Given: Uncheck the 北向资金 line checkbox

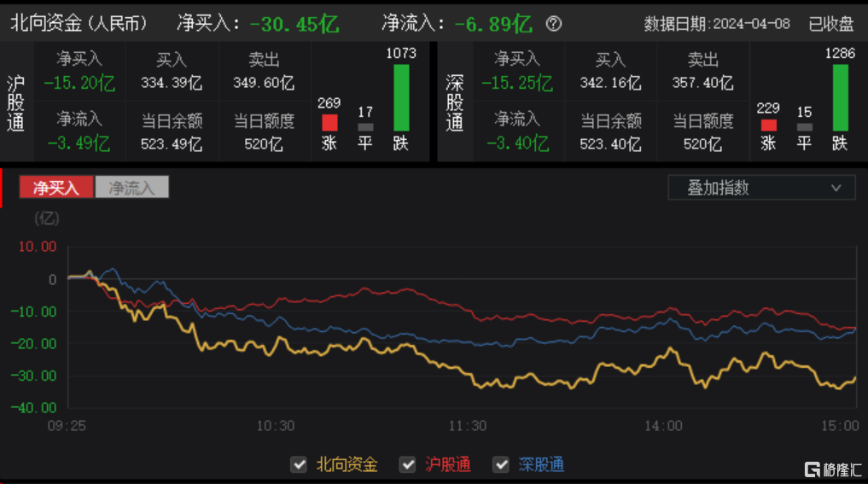Looking at the screenshot, I should coord(299,464).
